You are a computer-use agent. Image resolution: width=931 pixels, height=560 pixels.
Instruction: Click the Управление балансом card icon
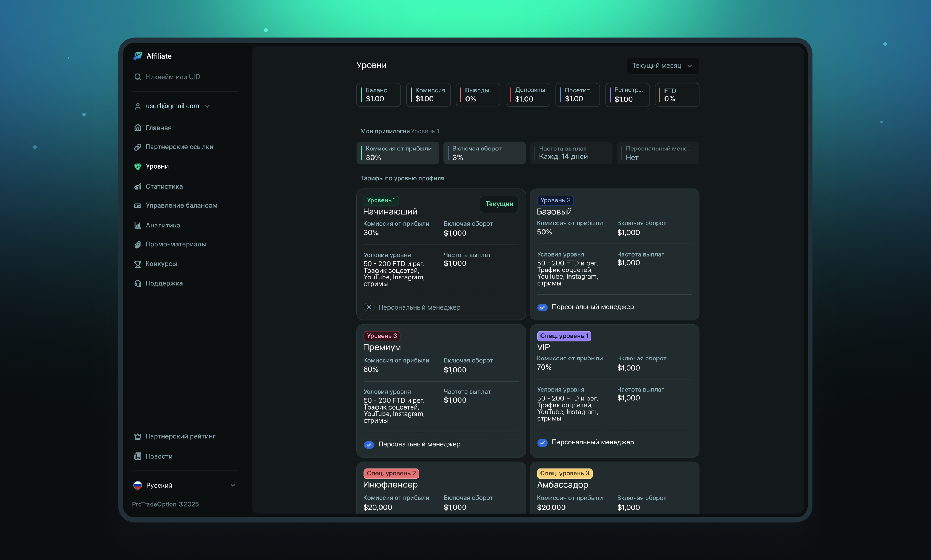click(x=138, y=205)
